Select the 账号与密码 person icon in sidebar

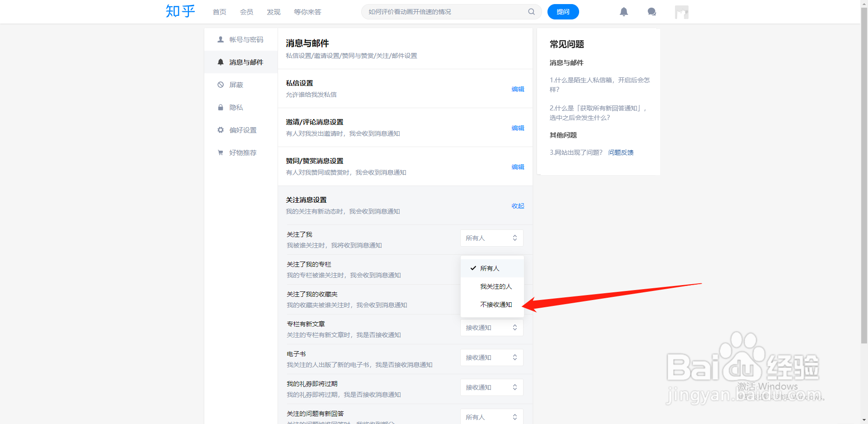tap(221, 39)
